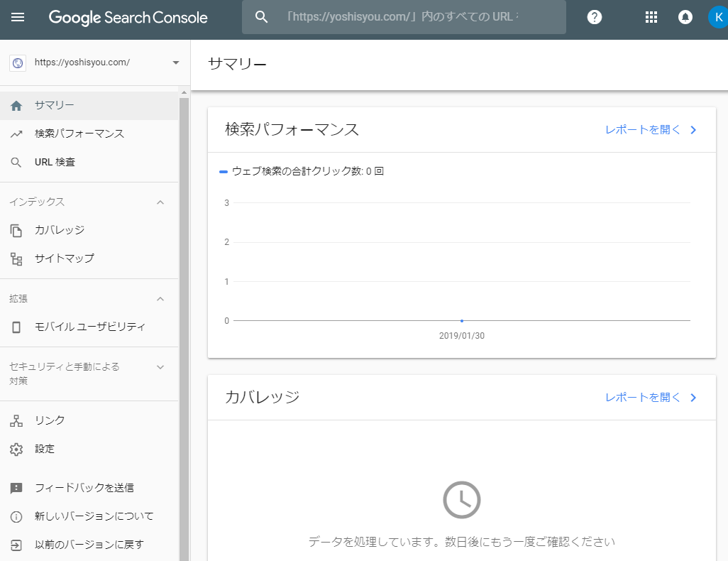Click the user account avatar
Screen dimensions: 728x561
(718, 17)
